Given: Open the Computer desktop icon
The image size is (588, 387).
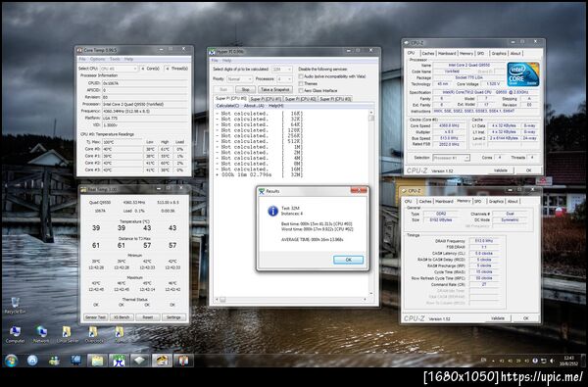Looking at the screenshot, I should pos(15,334).
